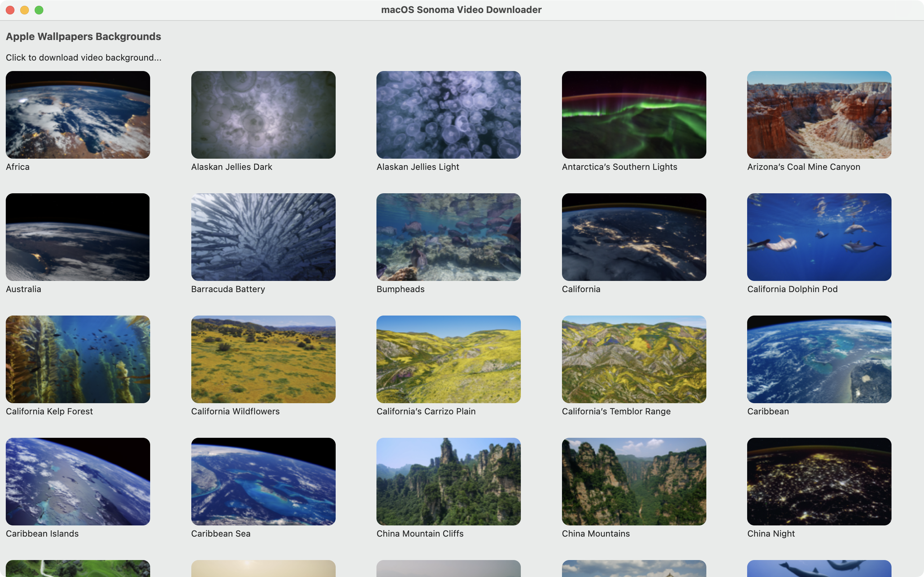This screenshot has height=577, width=924.
Task: Download the Alaskan Jellies Light background
Action: click(448, 115)
